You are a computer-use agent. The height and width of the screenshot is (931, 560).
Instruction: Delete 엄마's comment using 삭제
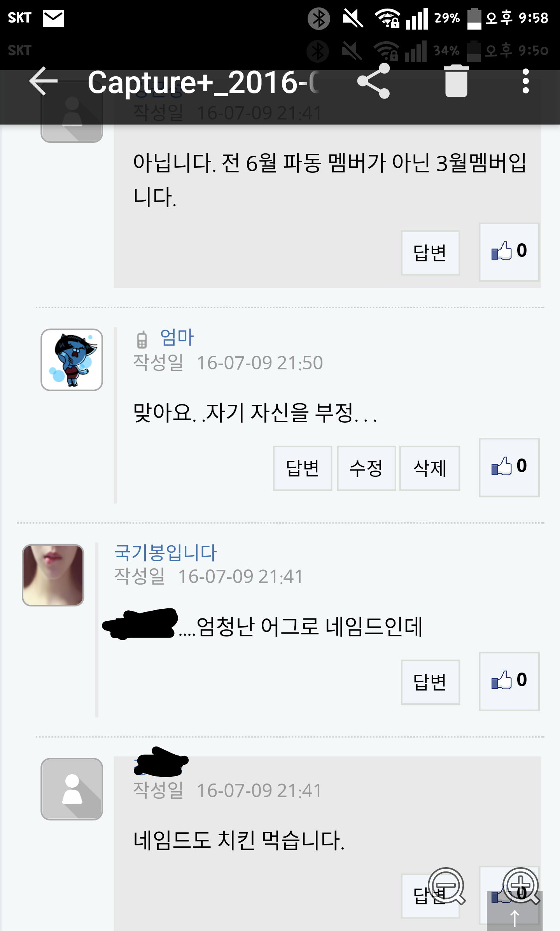point(430,468)
